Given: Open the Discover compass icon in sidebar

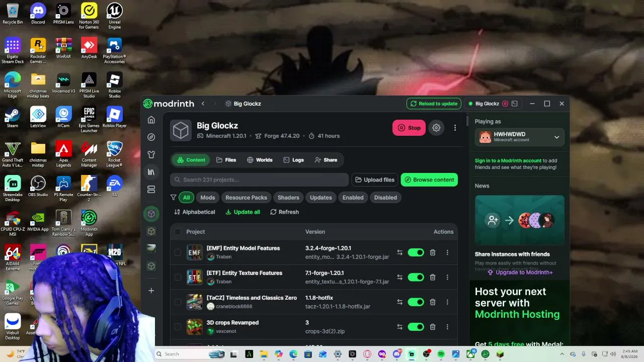Looking at the screenshot, I should pyautogui.click(x=151, y=137).
